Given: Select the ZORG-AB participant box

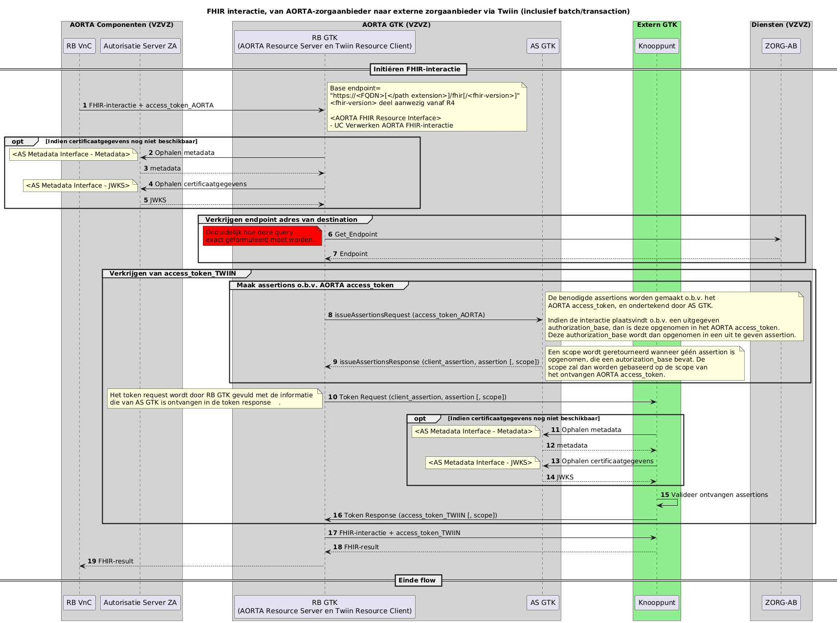Looking at the screenshot, I should click(781, 46).
